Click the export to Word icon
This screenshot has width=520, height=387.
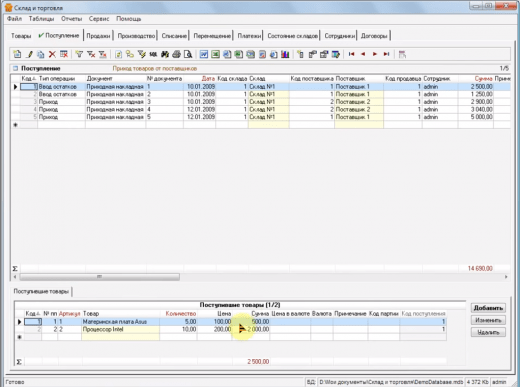[204, 54]
